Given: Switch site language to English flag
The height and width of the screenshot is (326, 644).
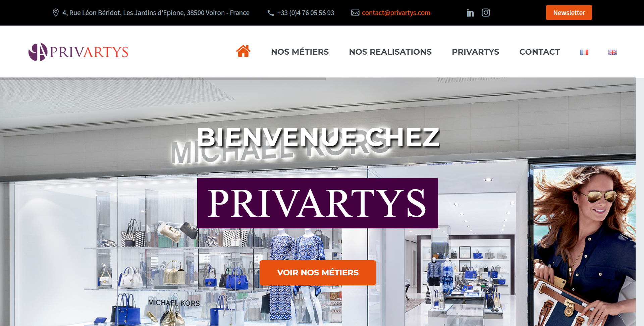Looking at the screenshot, I should click(x=612, y=52).
